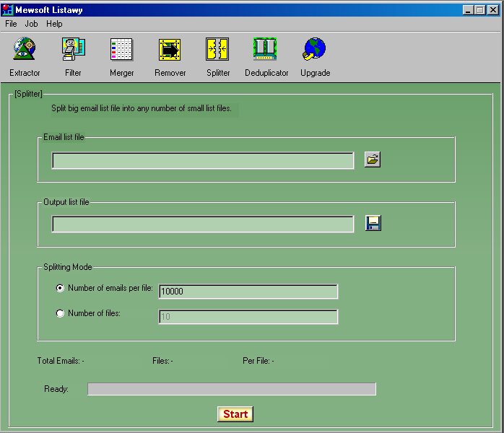Select the Splitter tool icon
This screenshot has width=504, height=433.
(x=217, y=49)
